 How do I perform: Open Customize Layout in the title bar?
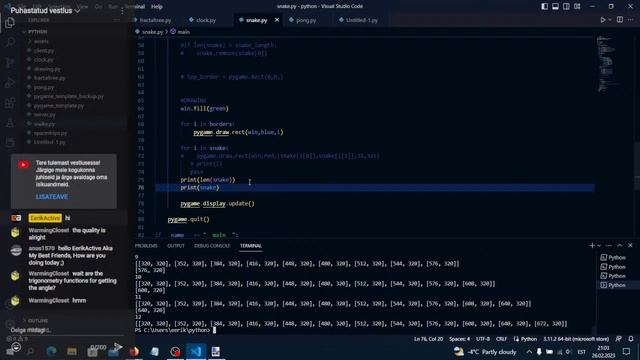coord(577,7)
